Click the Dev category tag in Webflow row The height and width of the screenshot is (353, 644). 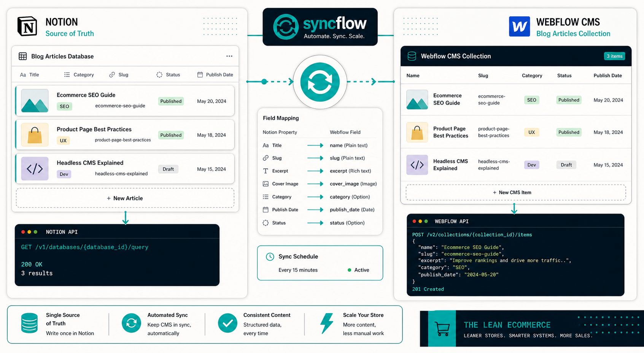click(531, 165)
